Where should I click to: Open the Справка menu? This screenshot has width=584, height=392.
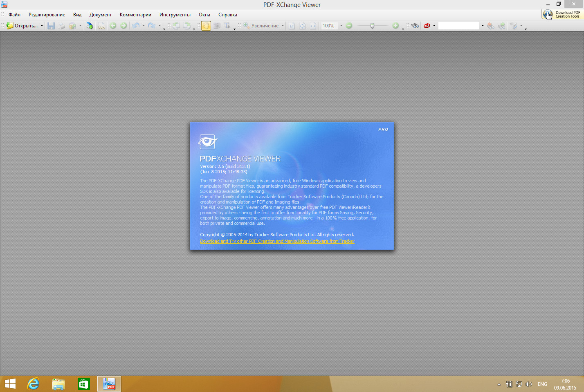point(228,15)
